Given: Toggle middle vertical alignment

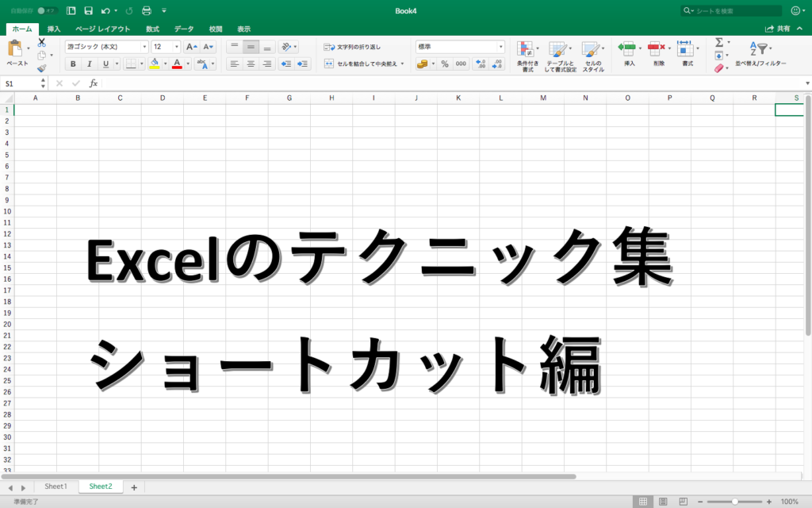Looking at the screenshot, I should pyautogui.click(x=251, y=47).
